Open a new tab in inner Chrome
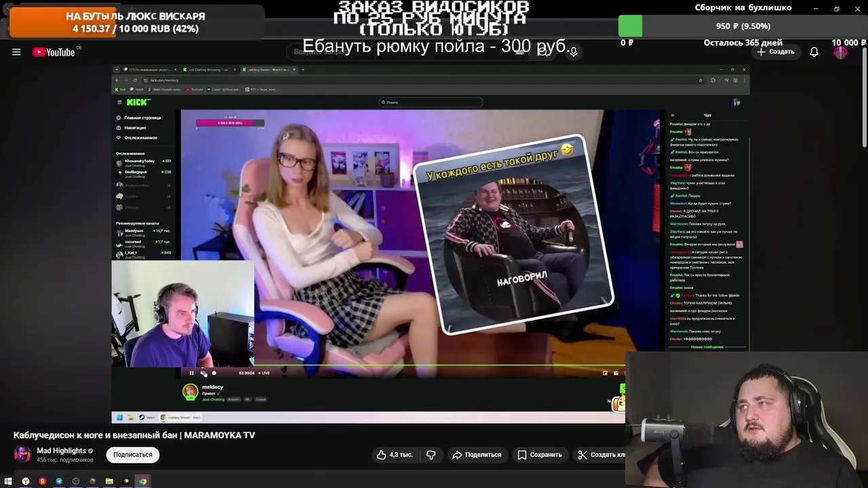 (303, 70)
